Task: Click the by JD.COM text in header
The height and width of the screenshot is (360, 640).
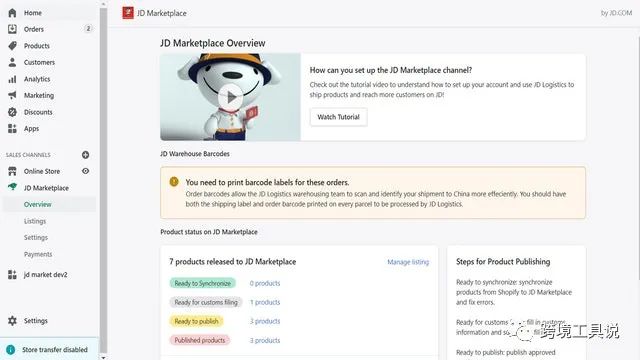Action: (x=616, y=13)
